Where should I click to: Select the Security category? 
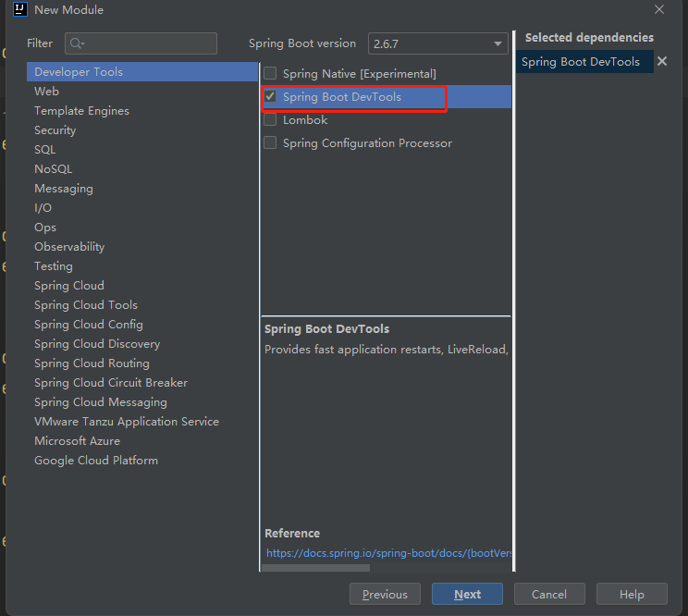click(x=142, y=129)
